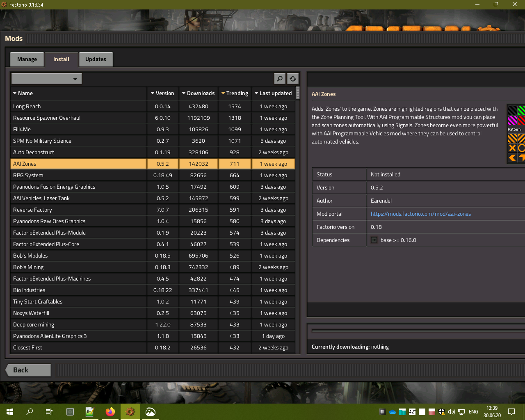Select Pyanodons AlienLife Graphics 3
Screen dimensions: 525x420
[153, 336]
